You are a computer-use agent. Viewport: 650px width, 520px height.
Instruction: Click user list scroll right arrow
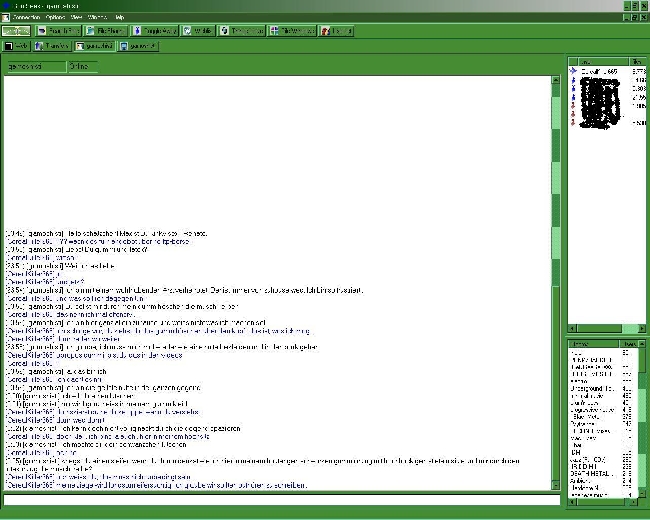point(642,328)
